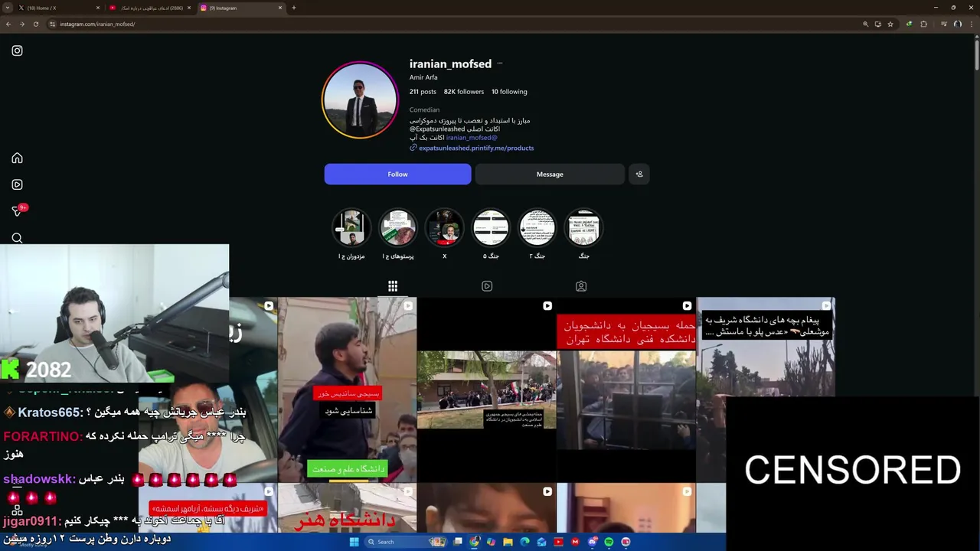The height and width of the screenshot is (551, 980).
Task: View the 10 following list
Action: pyautogui.click(x=509, y=92)
